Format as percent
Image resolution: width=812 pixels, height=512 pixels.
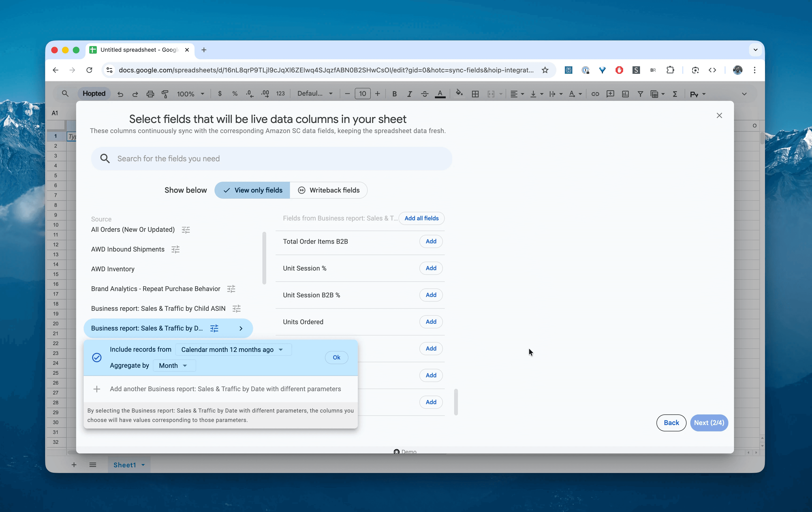click(x=235, y=94)
